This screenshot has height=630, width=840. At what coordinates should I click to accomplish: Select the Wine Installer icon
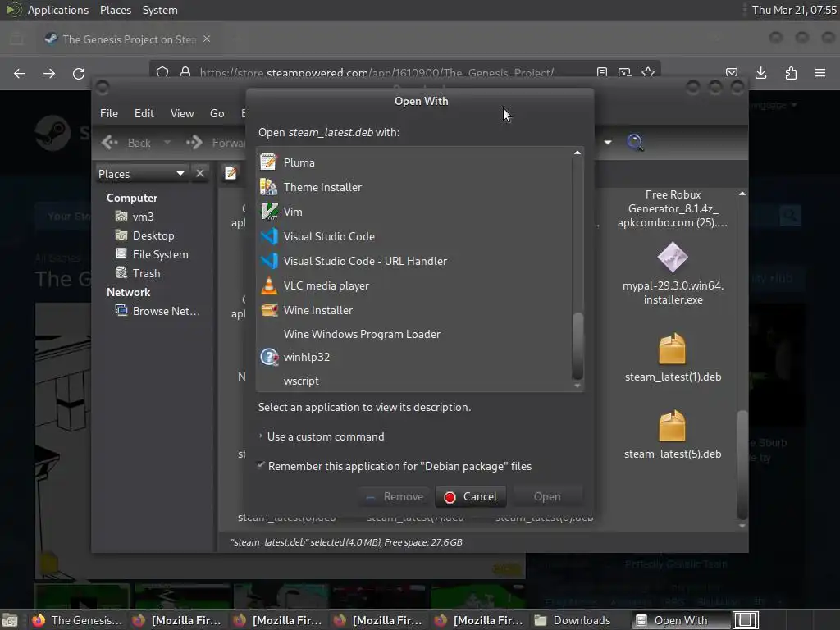[x=268, y=310]
